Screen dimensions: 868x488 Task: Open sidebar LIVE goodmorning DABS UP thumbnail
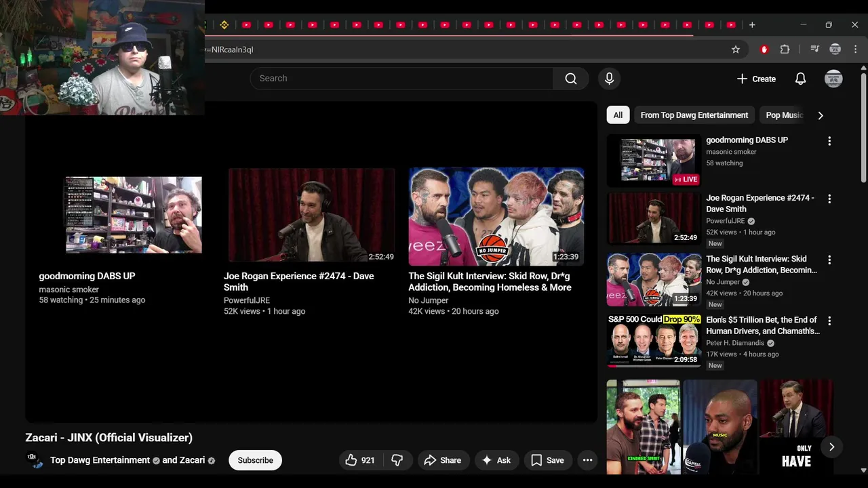click(654, 161)
